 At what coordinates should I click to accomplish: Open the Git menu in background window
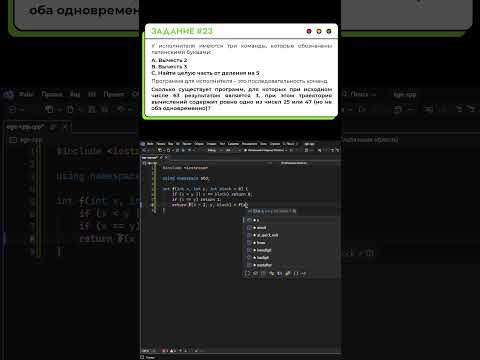pyautogui.click(x=92, y=94)
